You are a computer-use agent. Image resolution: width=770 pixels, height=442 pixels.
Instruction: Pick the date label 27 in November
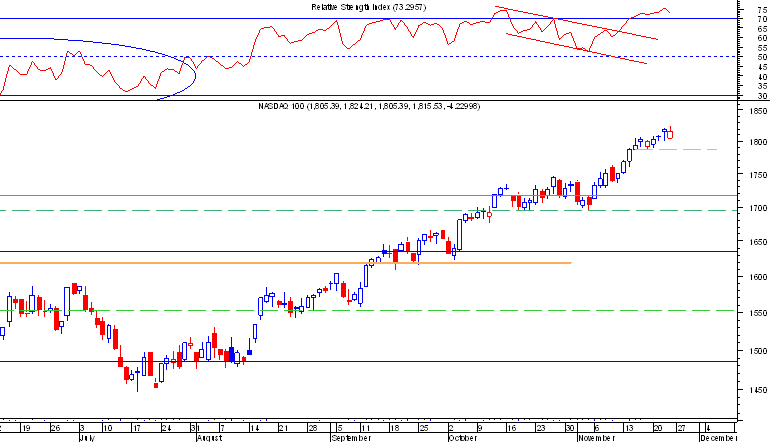click(x=681, y=428)
